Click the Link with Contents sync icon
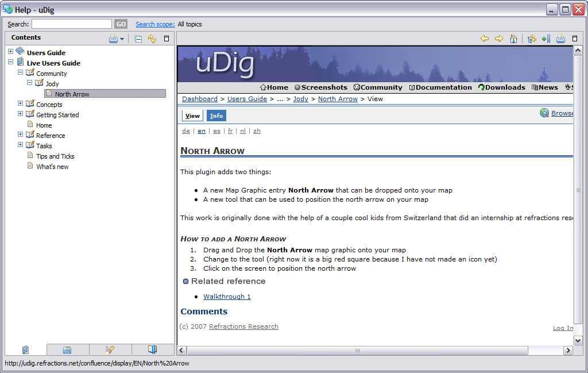Image resolution: width=588 pixels, height=373 pixels. (x=152, y=39)
